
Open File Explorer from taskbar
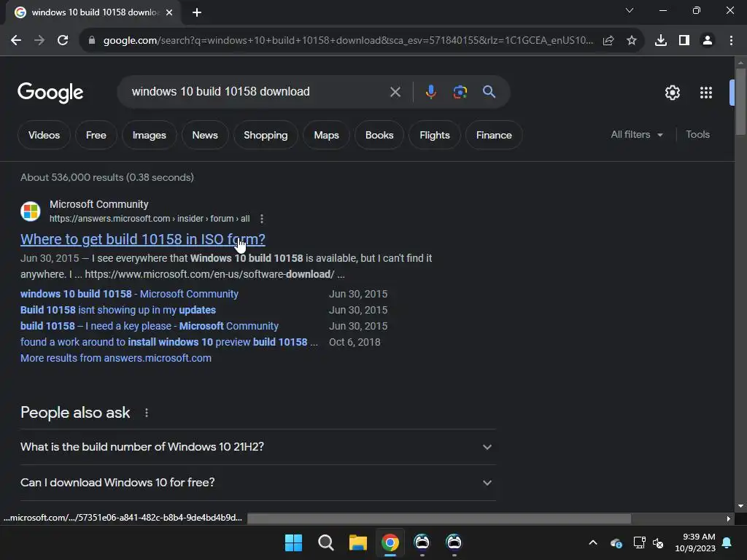357,542
